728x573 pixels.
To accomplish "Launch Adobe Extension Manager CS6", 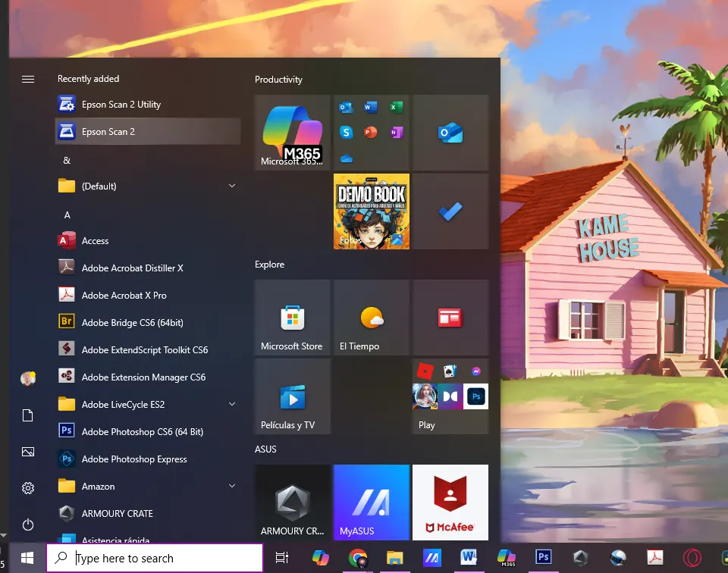I will click(x=148, y=377).
